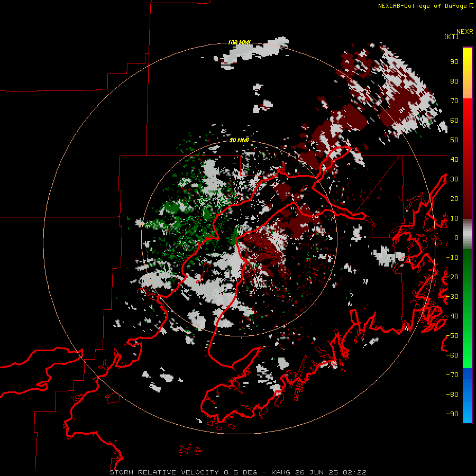Click the 0 value on the velocity scale
Screen dimensions: 476x476
pos(456,237)
